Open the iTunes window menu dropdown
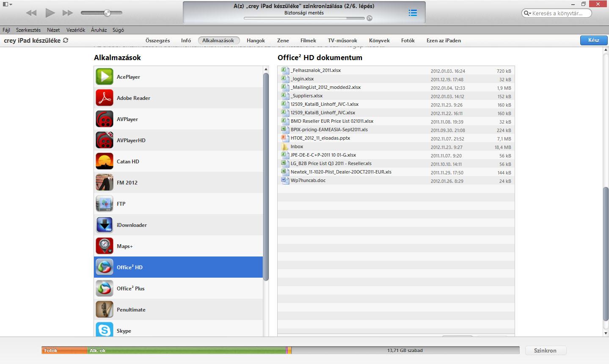The height and width of the screenshot is (364, 609). (x=8, y=4)
